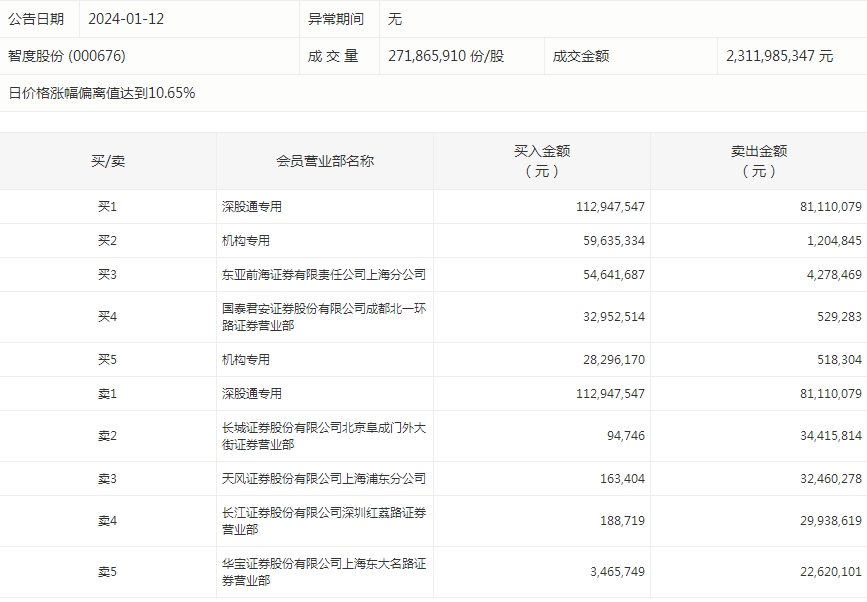Click buy amount 32,952,514
867x602 pixels.
[x=614, y=317]
